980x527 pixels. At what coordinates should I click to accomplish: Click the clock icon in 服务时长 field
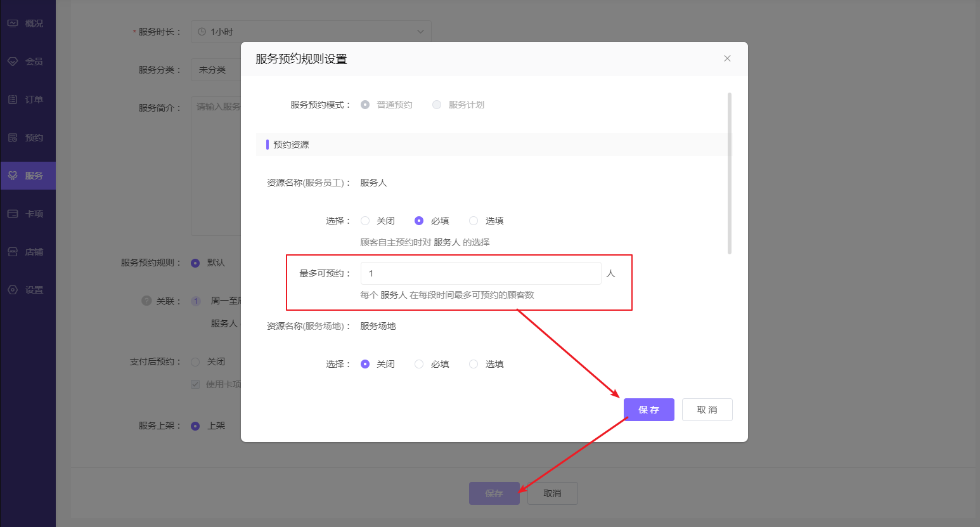[202, 32]
